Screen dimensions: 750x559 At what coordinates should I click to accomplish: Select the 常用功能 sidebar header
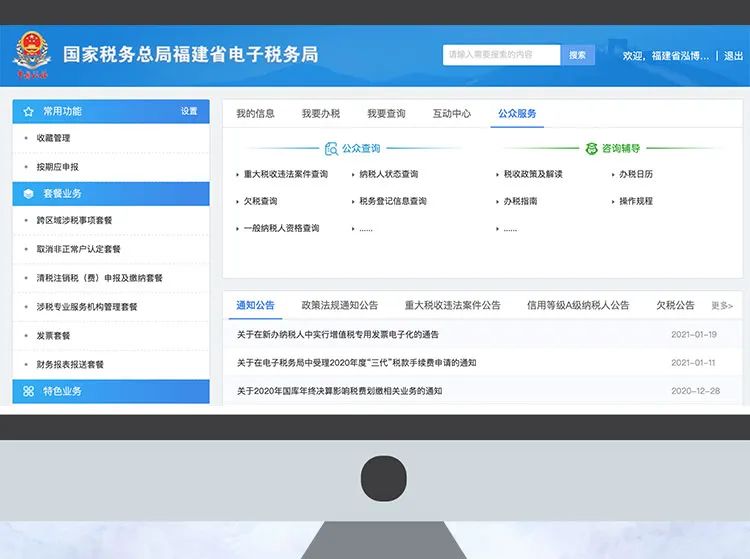click(x=111, y=111)
